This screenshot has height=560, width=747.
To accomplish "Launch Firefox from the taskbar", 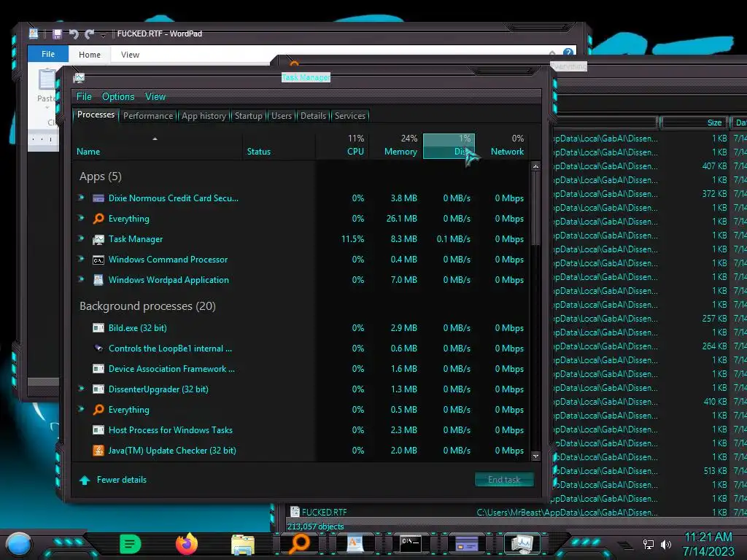I will tap(187, 544).
